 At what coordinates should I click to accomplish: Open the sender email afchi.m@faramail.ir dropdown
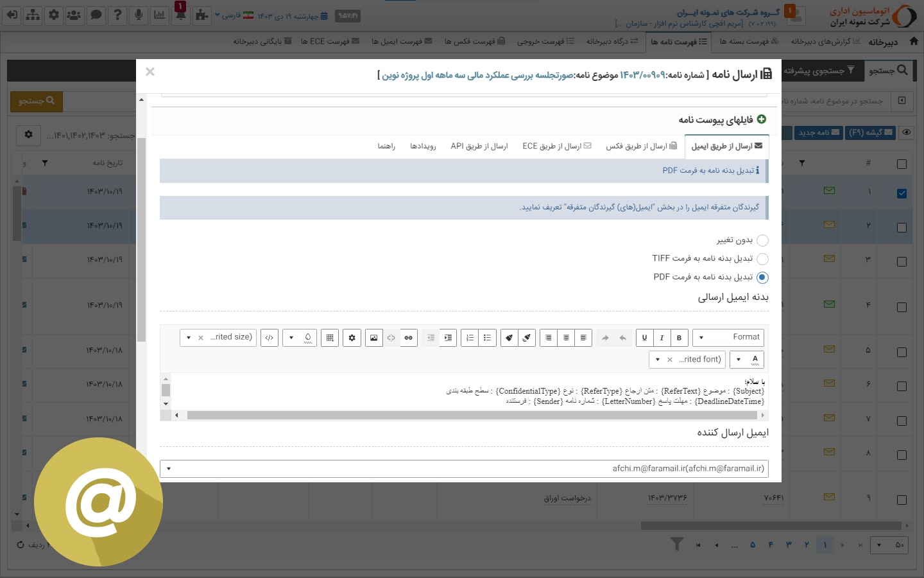[463, 469]
